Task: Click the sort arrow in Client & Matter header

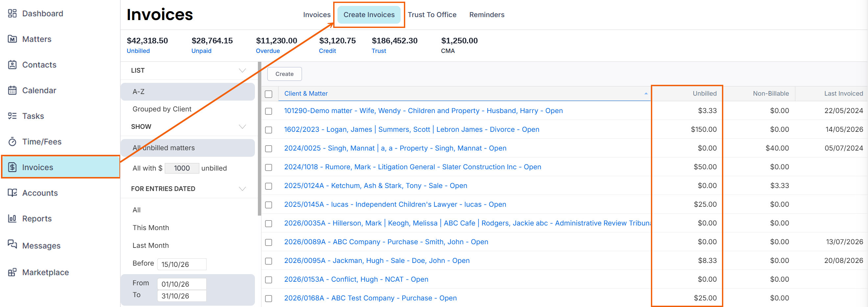Action: click(x=646, y=94)
